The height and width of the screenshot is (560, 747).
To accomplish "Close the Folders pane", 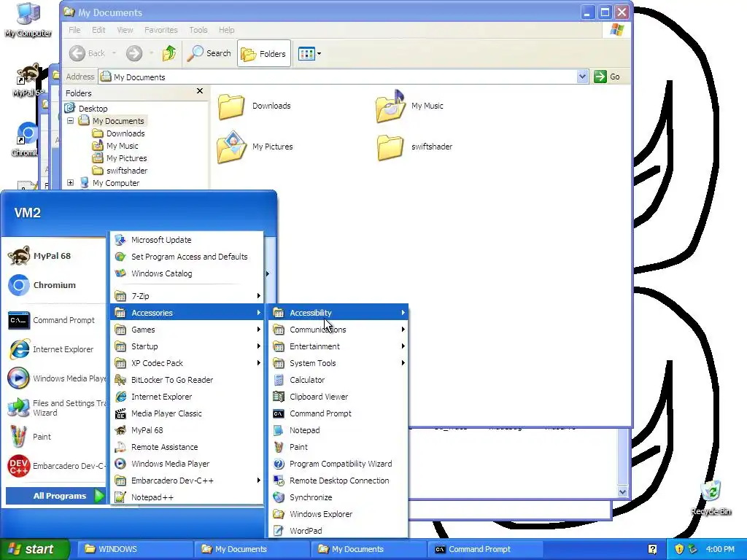I will [200, 91].
